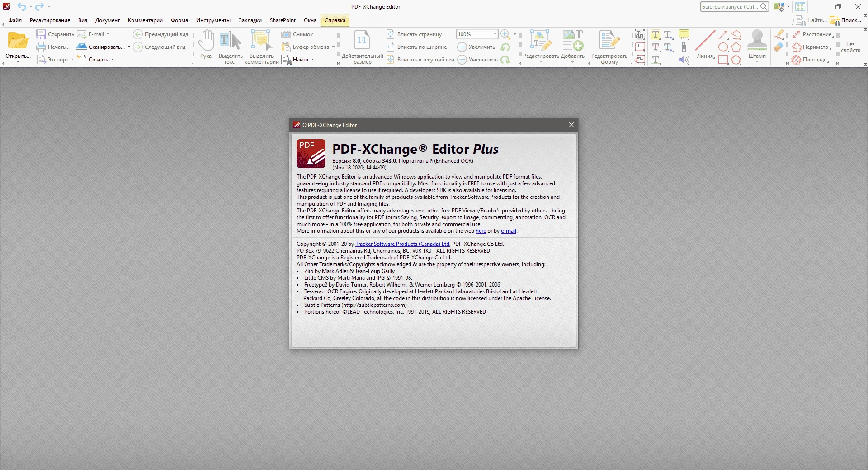Viewport: 868px width, 470px height.
Task: Click Zoom Out (Уменьшить) button
Action: [478, 60]
